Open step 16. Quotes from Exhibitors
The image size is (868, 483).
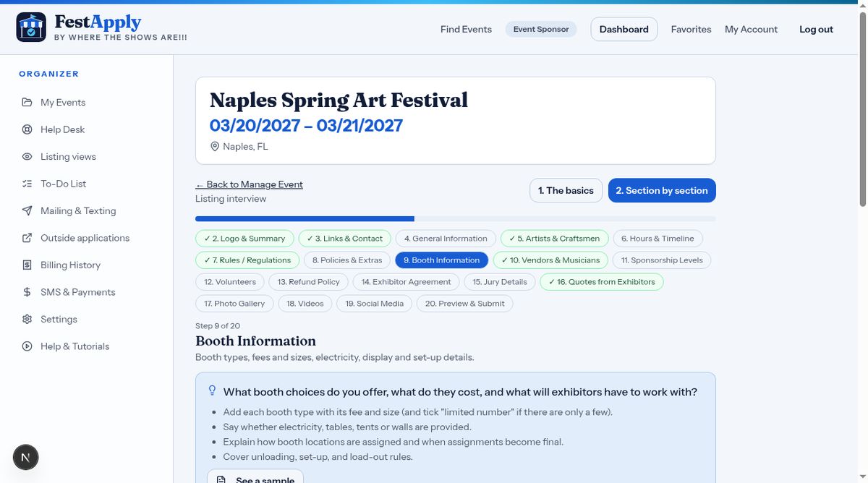coord(602,282)
